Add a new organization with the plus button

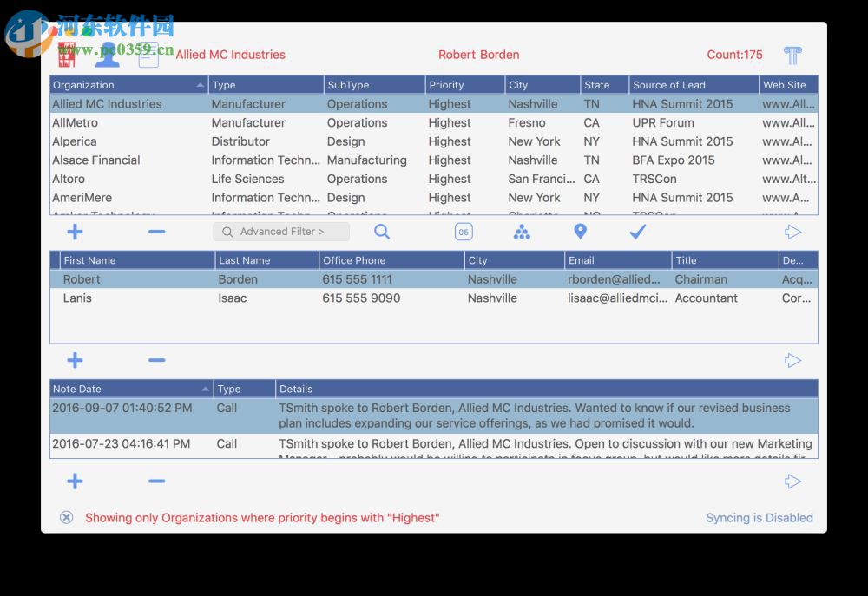[75, 232]
